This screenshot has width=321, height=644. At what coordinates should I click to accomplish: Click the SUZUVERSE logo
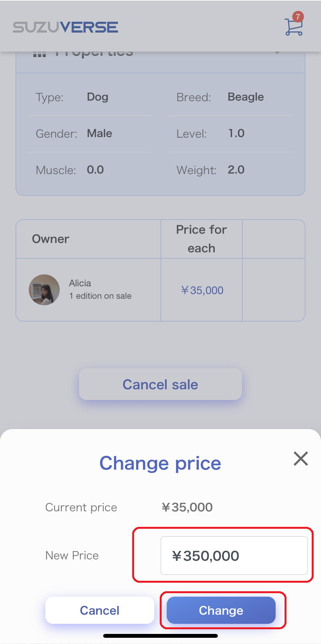tap(66, 27)
